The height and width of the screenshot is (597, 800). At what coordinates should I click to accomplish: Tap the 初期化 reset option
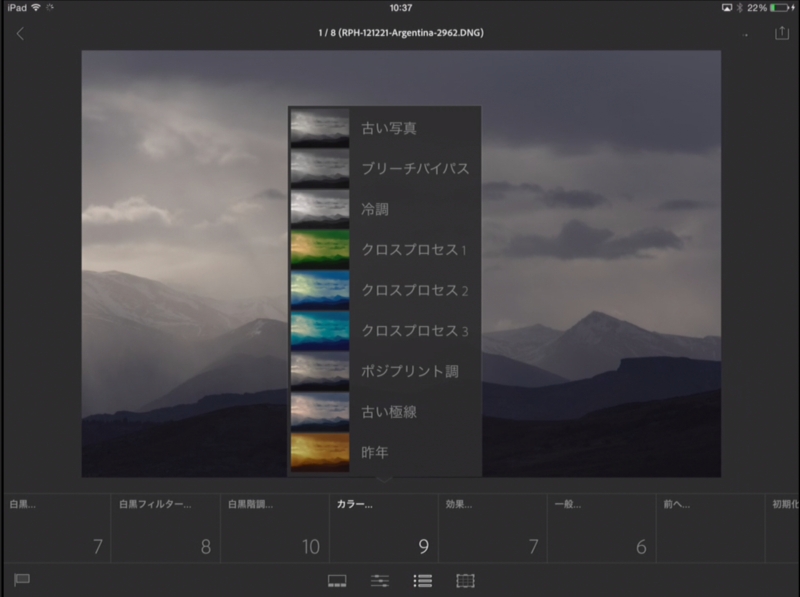(783, 528)
